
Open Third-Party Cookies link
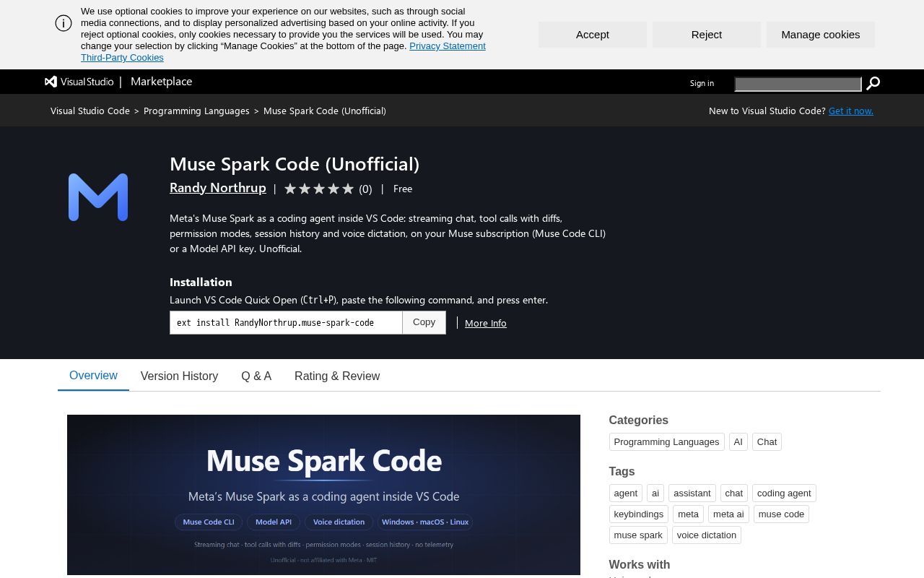tap(122, 58)
